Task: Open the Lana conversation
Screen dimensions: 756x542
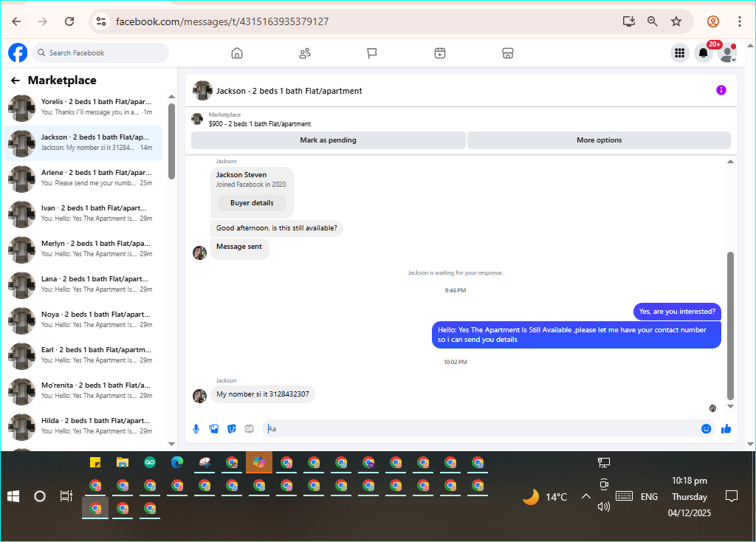Action: coord(83,284)
